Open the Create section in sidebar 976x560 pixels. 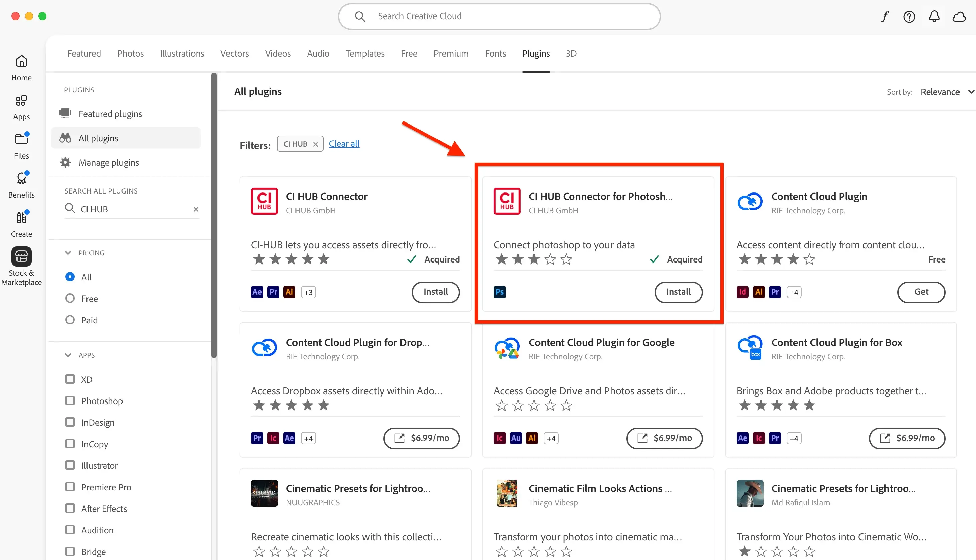tap(21, 224)
